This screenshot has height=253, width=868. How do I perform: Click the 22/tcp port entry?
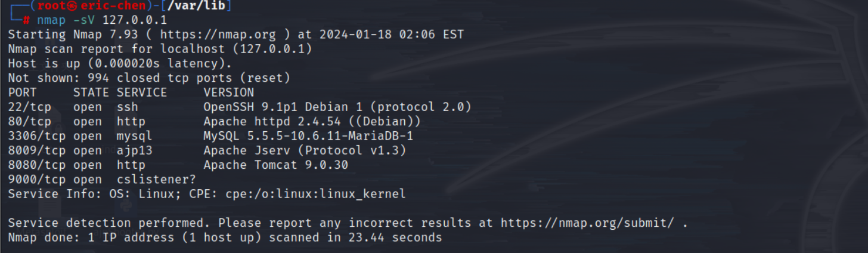point(30,107)
